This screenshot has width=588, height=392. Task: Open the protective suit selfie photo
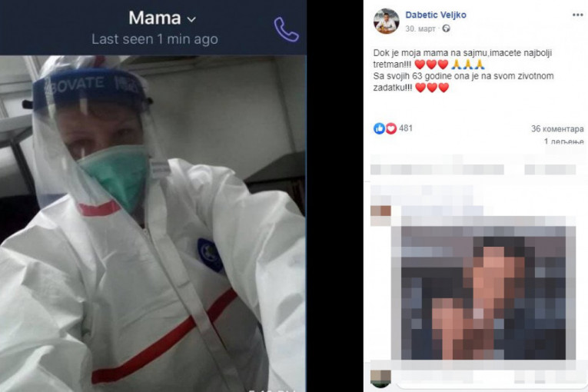click(153, 224)
